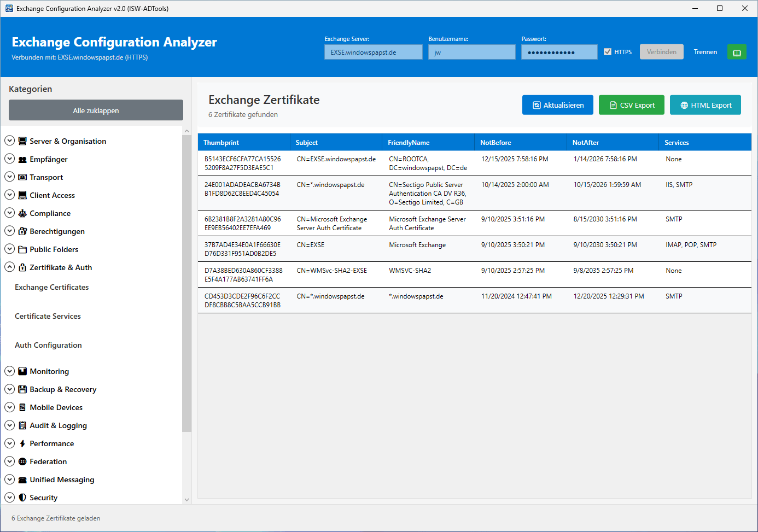Viewport: 758px width, 532px height.
Task: Uncheck the HTTPS checkbox
Action: (608, 52)
